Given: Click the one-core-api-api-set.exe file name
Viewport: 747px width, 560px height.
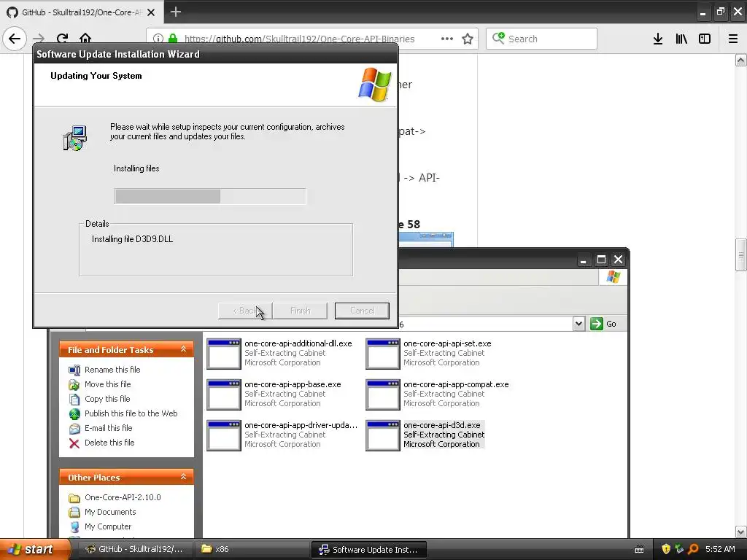Looking at the screenshot, I should click(447, 343).
